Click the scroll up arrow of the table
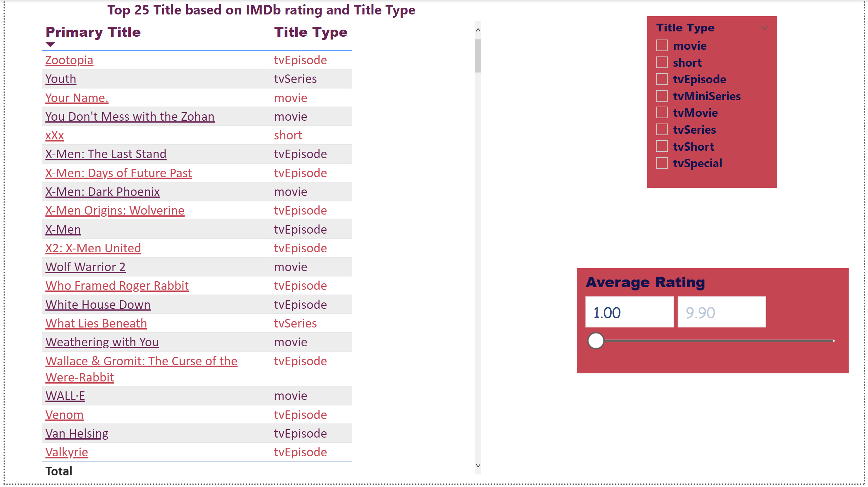This screenshot has height=487, width=868. click(478, 30)
